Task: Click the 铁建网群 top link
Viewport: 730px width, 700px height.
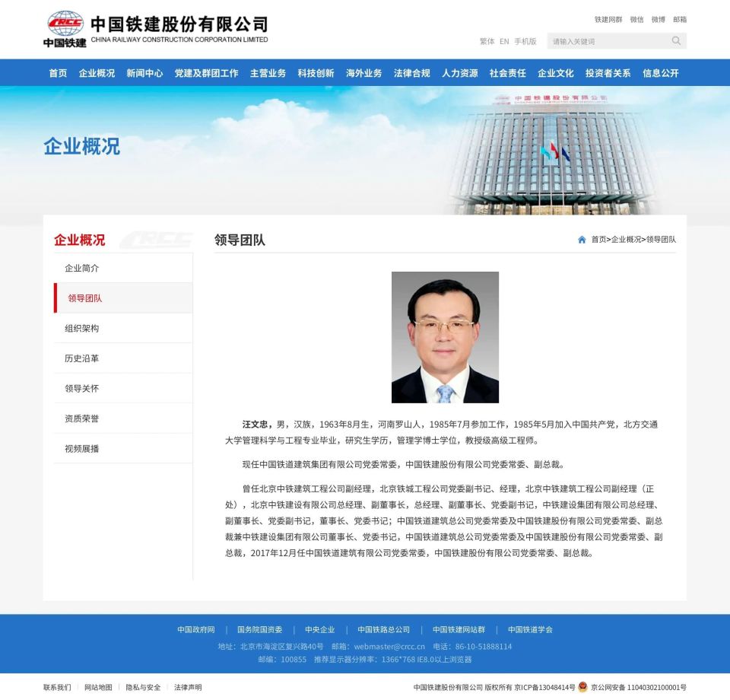Action: pyautogui.click(x=608, y=20)
